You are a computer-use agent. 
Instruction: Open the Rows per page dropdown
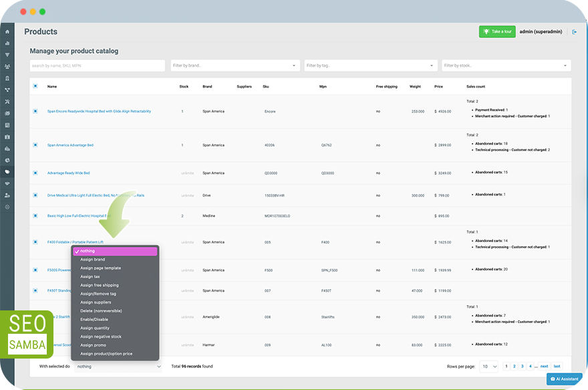pyautogui.click(x=488, y=367)
